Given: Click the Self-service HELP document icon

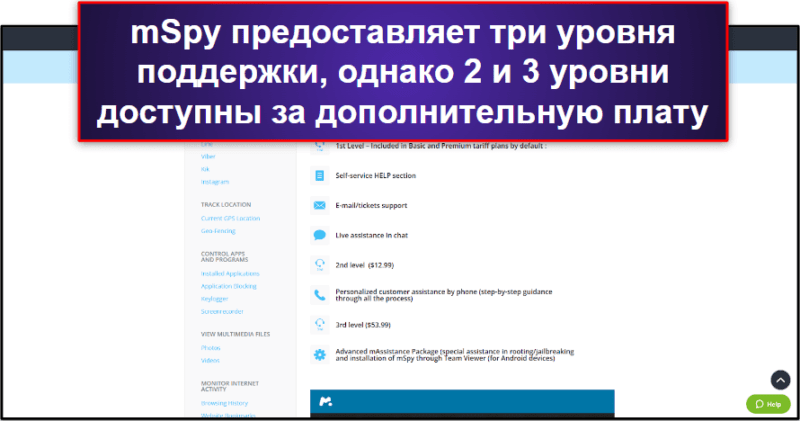Looking at the screenshot, I should (319, 176).
